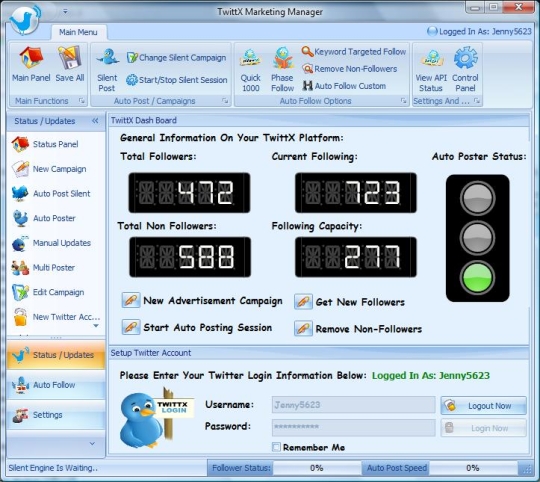
Task: Click the Following Capacity counter display
Action: 356,257
